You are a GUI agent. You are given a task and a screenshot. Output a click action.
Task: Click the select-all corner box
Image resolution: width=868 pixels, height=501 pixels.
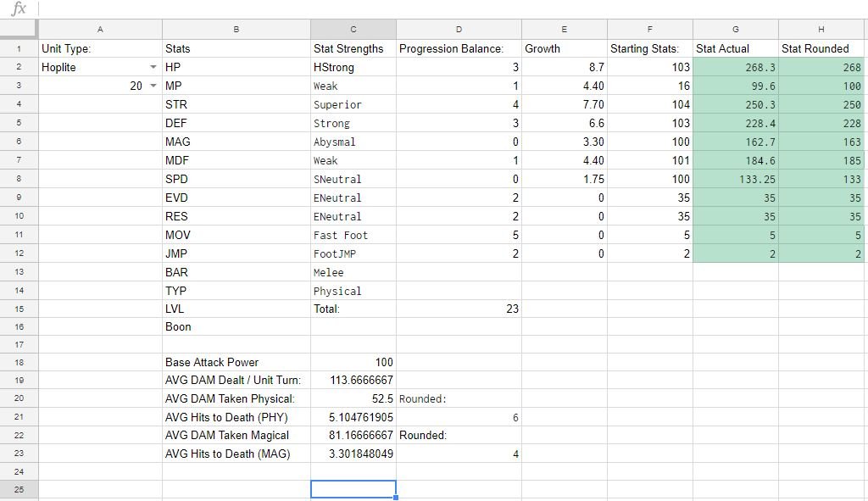pos(19,30)
